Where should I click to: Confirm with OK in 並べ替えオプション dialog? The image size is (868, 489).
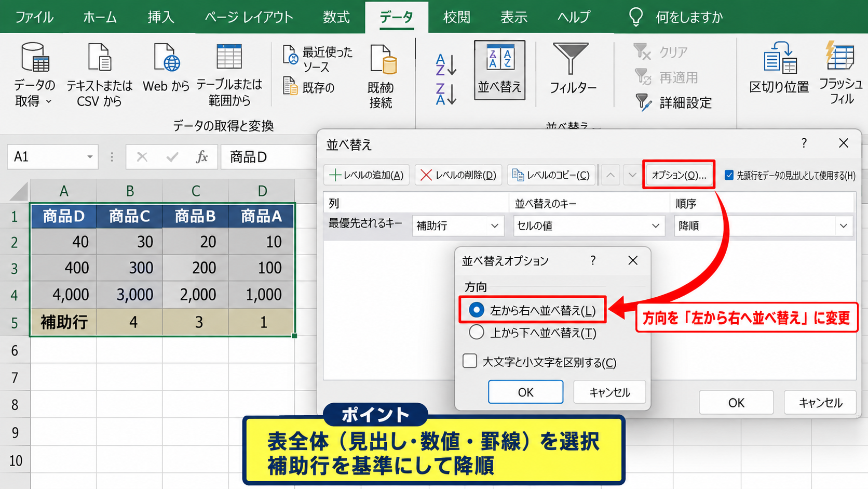[525, 392]
